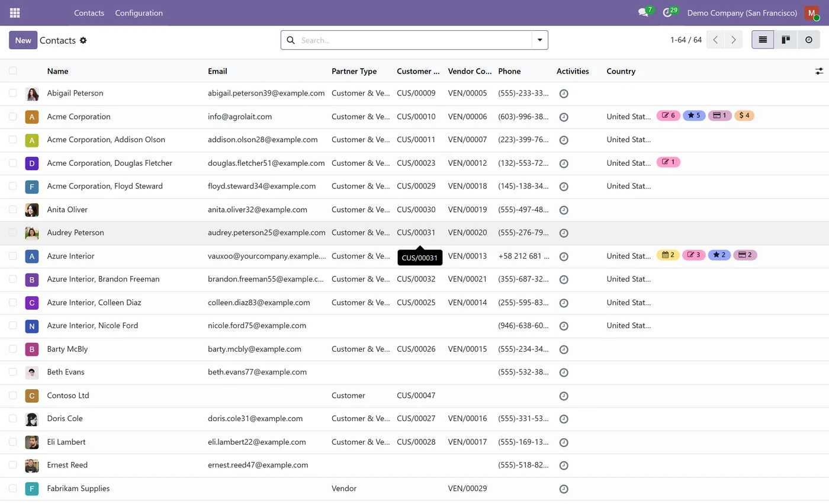
Task: Select the Acme Corporation row checkbox
Action: [x=13, y=117]
